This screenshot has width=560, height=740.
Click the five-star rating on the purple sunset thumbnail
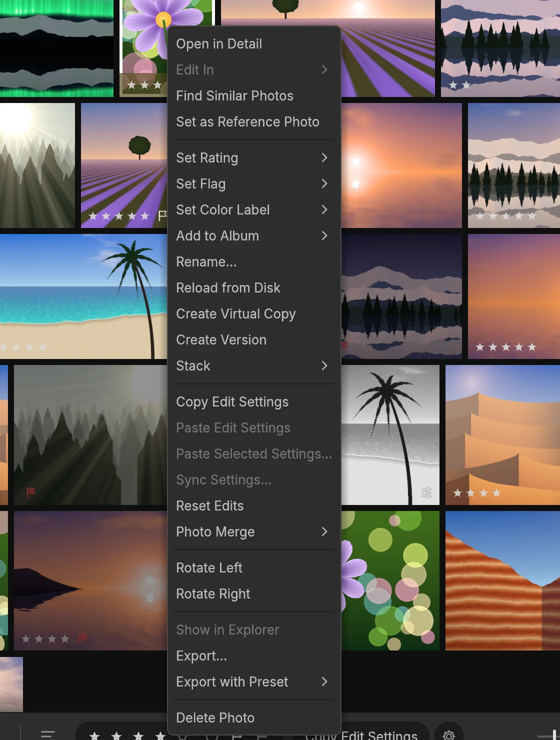tap(505, 347)
